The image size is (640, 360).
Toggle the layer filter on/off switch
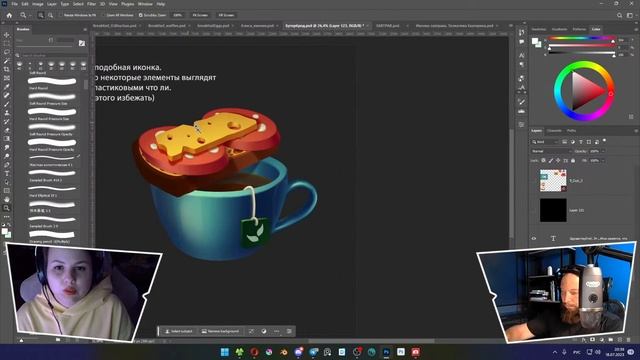604,141
